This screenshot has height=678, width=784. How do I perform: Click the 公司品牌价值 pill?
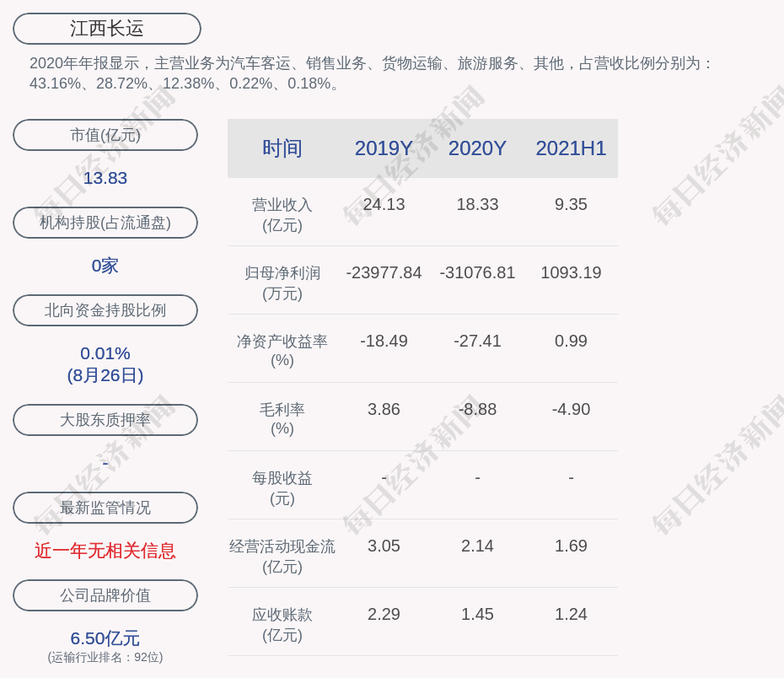point(105,595)
